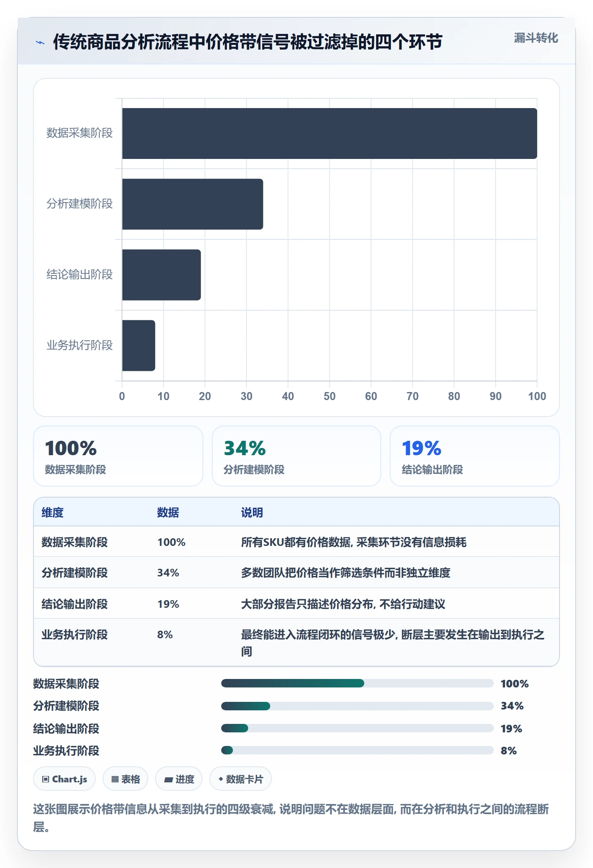The image size is (593, 868).
Task: Click the 业务执行阶段 label in progress list
Action: point(66,751)
